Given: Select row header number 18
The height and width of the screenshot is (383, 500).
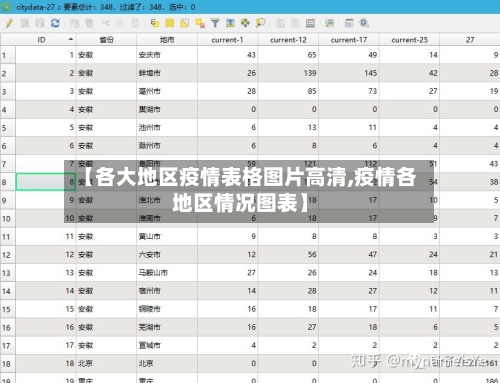Looking at the screenshot, I should pos(8,364).
